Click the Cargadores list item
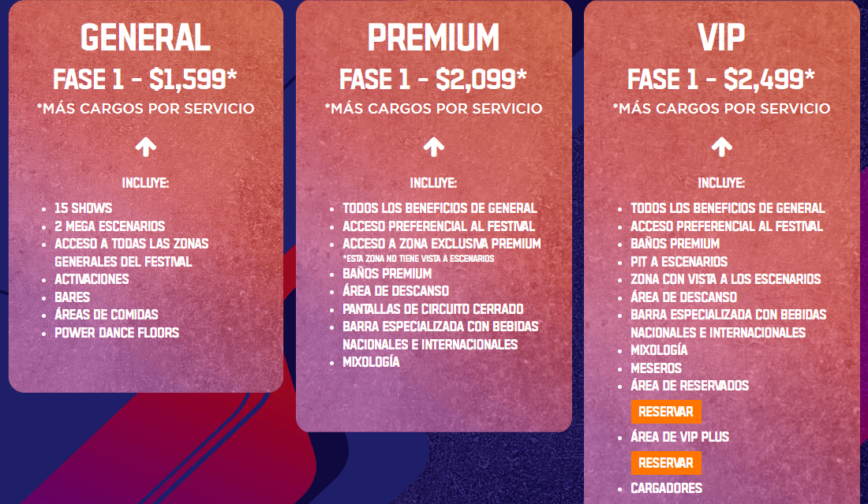 click(x=667, y=488)
